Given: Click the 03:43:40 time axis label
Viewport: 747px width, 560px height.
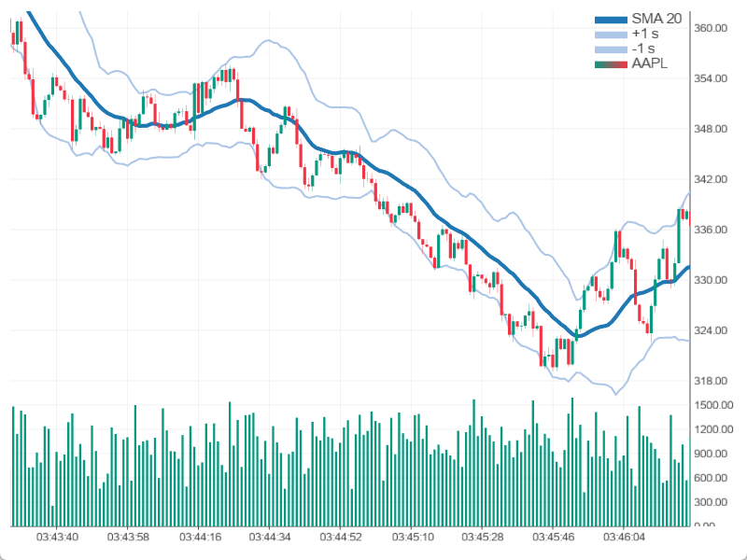Looking at the screenshot, I should pos(58,538).
